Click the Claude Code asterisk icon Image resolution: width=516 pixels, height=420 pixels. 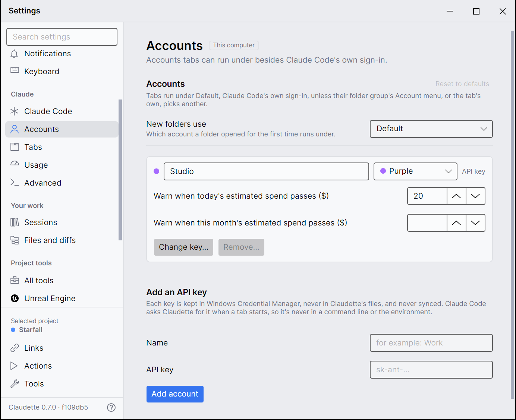[x=15, y=111]
